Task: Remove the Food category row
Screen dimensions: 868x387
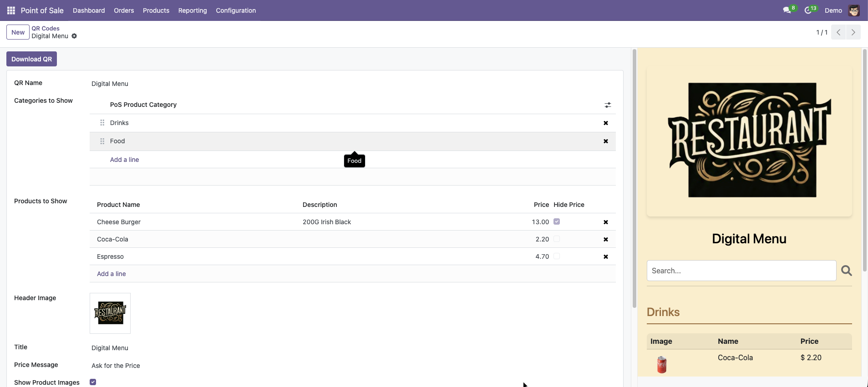Action: coord(606,141)
